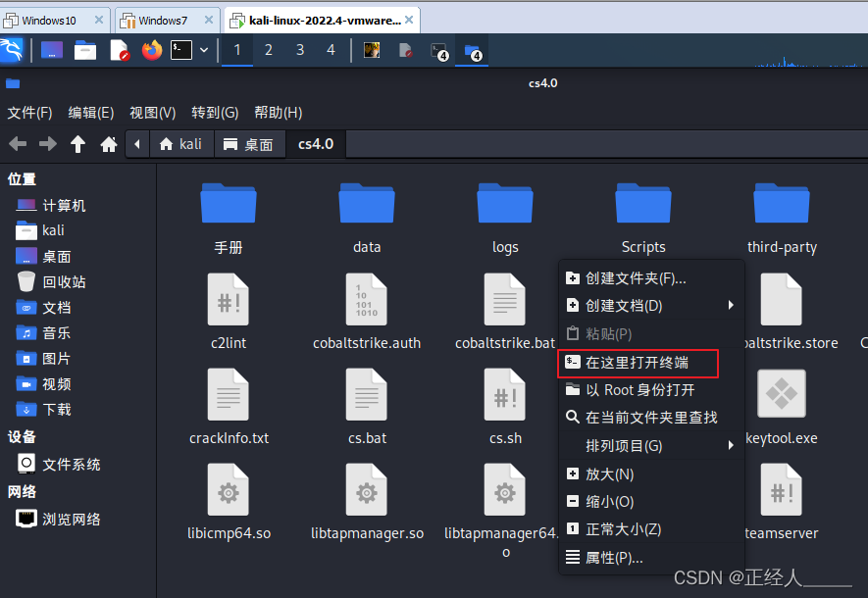Select the c2lint script file
Screen dimensions: 868x598
click(x=229, y=300)
